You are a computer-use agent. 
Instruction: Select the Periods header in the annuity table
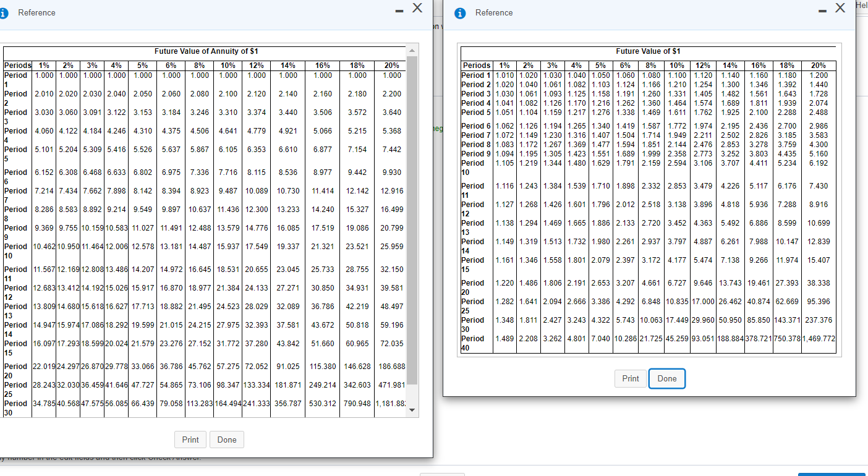coord(17,65)
